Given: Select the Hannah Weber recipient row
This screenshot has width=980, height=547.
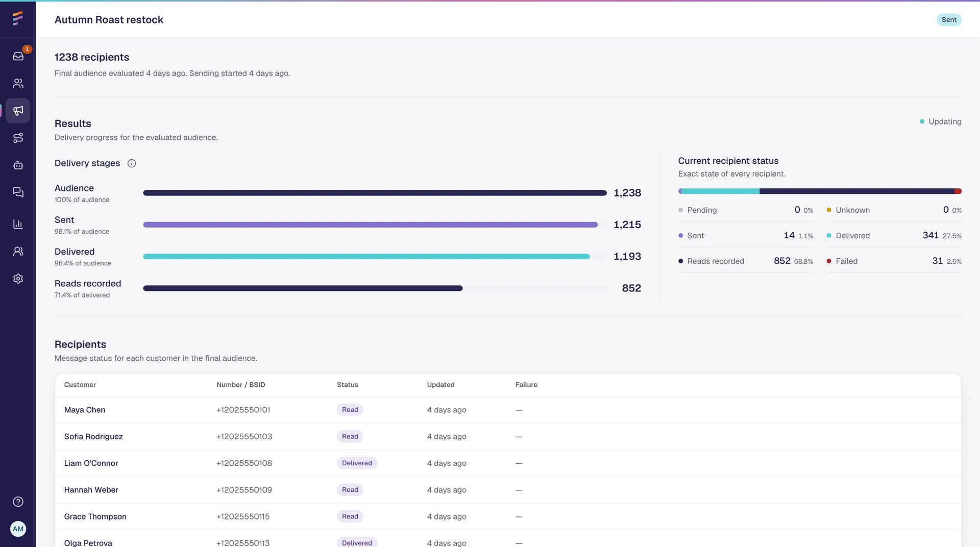Looking at the screenshot, I should (508, 490).
